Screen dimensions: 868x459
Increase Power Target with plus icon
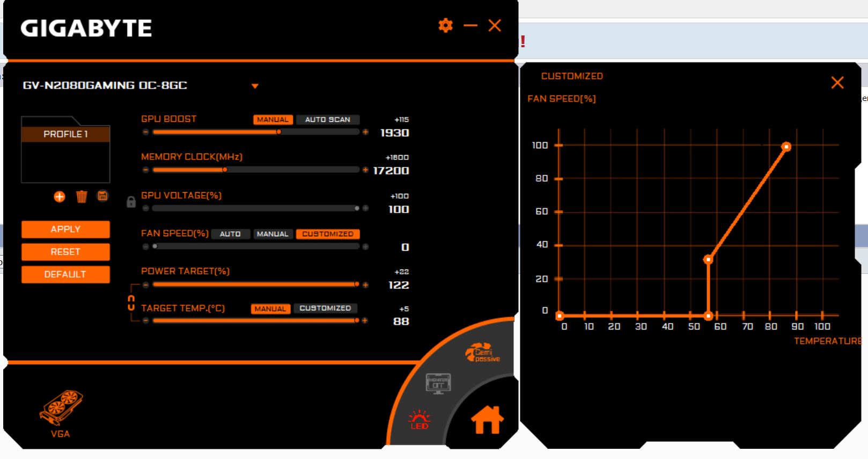pyautogui.click(x=365, y=285)
